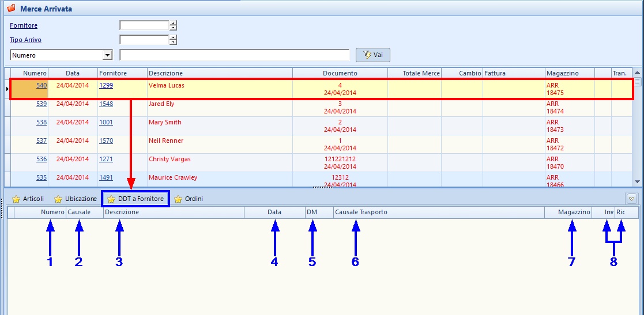This screenshot has width=644, height=315.
Task: Open the Numero search field dropdown
Action: (x=107, y=55)
